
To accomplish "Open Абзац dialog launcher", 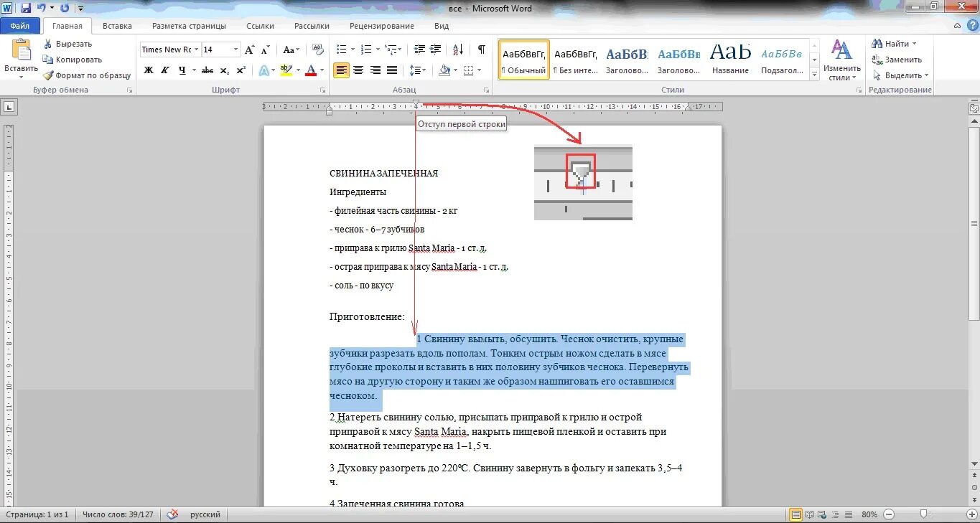I will click(487, 90).
